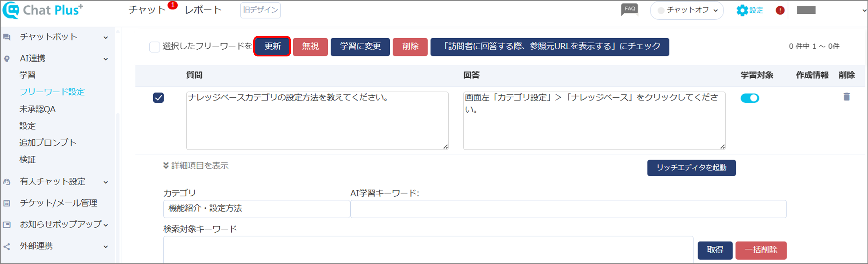Open the カテゴリ selection field

click(x=256, y=209)
